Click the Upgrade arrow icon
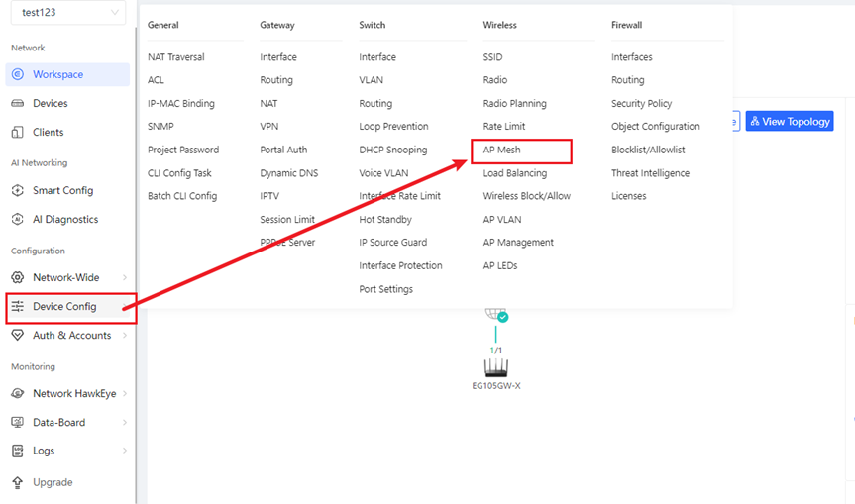Image resolution: width=855 pixels, height=504 pixels. click(18, 482)
